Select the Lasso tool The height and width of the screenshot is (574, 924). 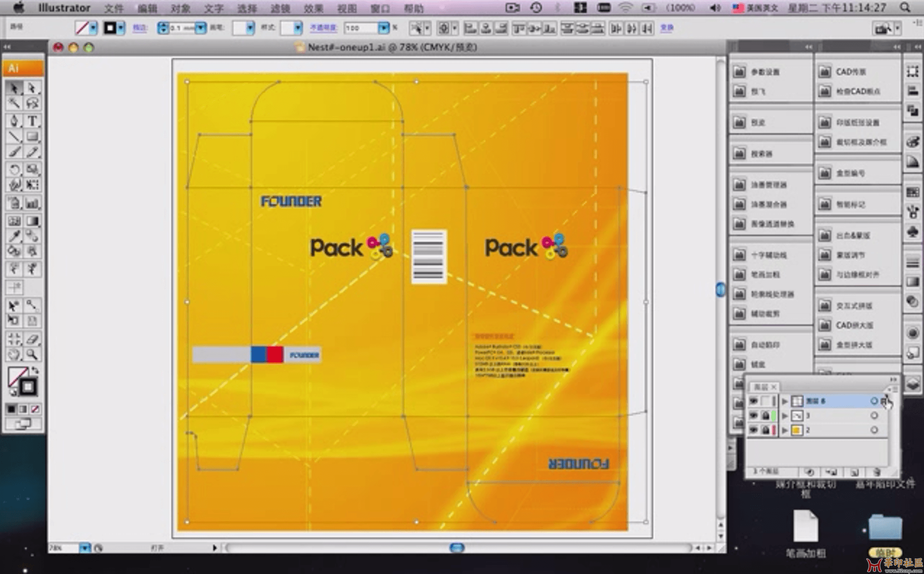(32, 103)
